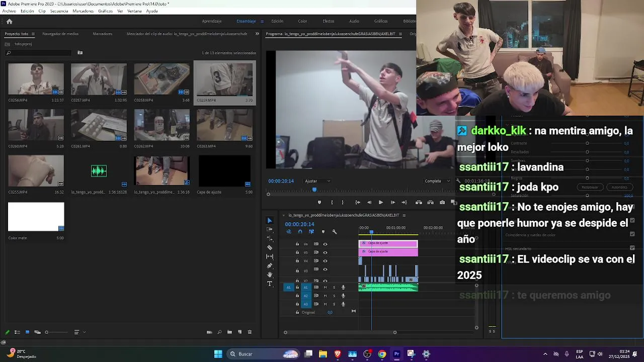Export frame with camera icon
Image resolution: width=644 pixels, height=362 pixels.
442,202
